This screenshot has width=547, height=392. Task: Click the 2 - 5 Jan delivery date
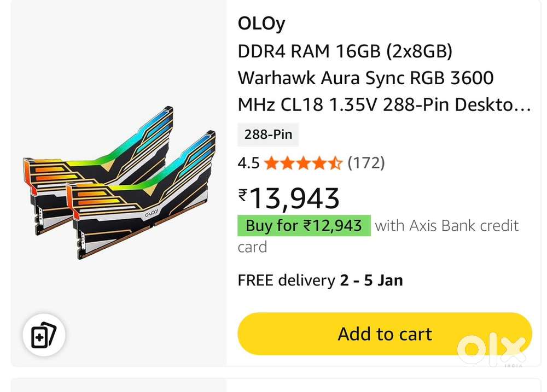(x=371, y=280)
